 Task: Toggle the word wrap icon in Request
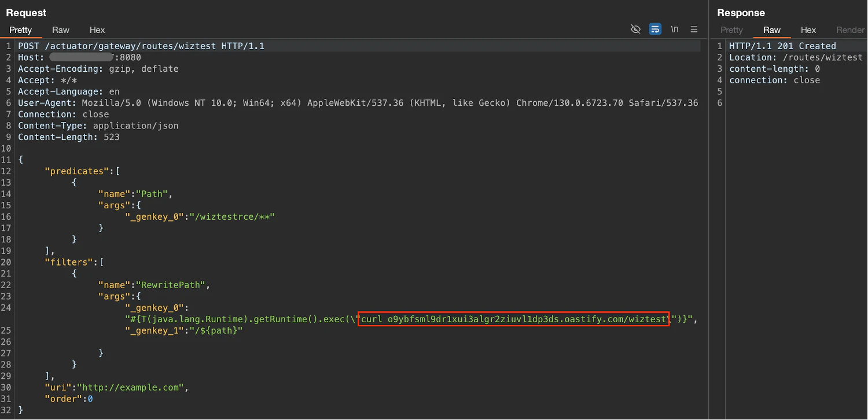click(x=655, y=30)
